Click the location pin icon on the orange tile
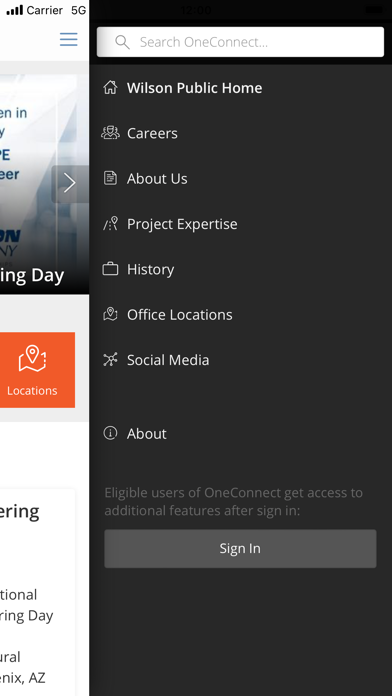This screenshot has width=392, height=696. click(32, 359)
